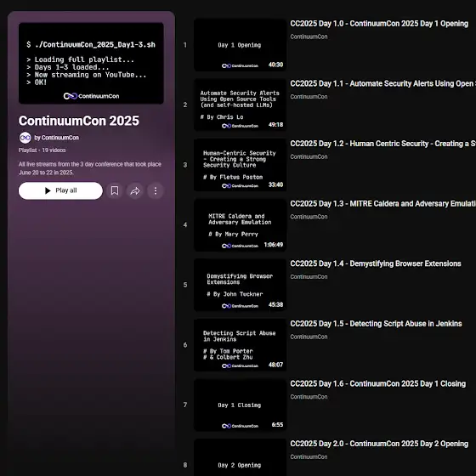Open the by ContinuumCon channel link
This screenshot has height=476, width=476.
pyautogui.click(x=56, y=138)
